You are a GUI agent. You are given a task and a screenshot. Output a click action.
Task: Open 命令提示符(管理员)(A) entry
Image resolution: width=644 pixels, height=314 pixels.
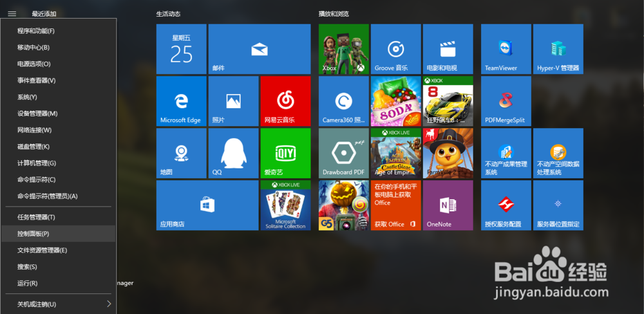coord(59,196)
